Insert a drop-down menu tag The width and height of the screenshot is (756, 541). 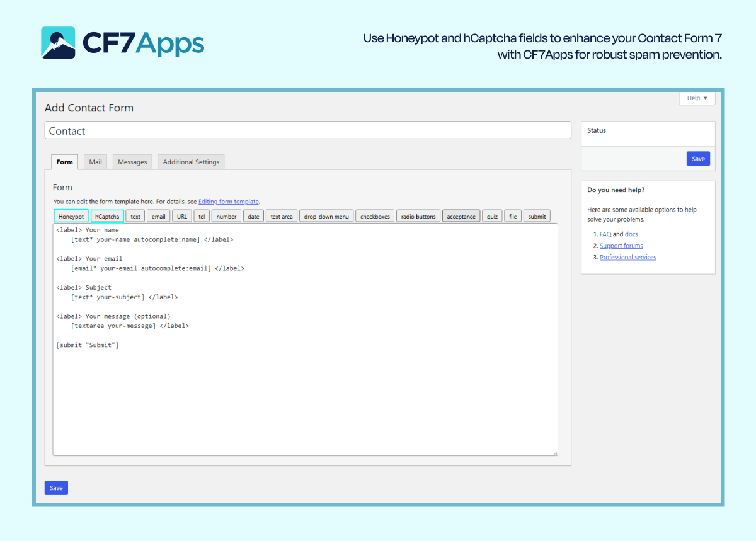[x=326, y=217]
